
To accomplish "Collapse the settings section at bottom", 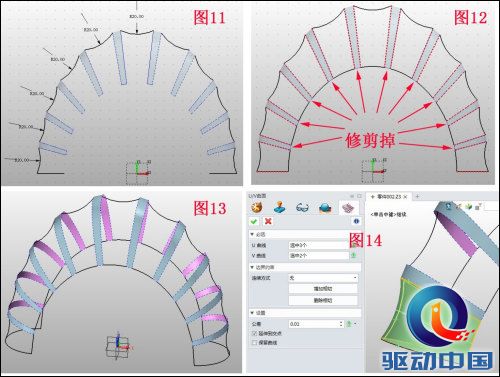I will pos(252,313).
